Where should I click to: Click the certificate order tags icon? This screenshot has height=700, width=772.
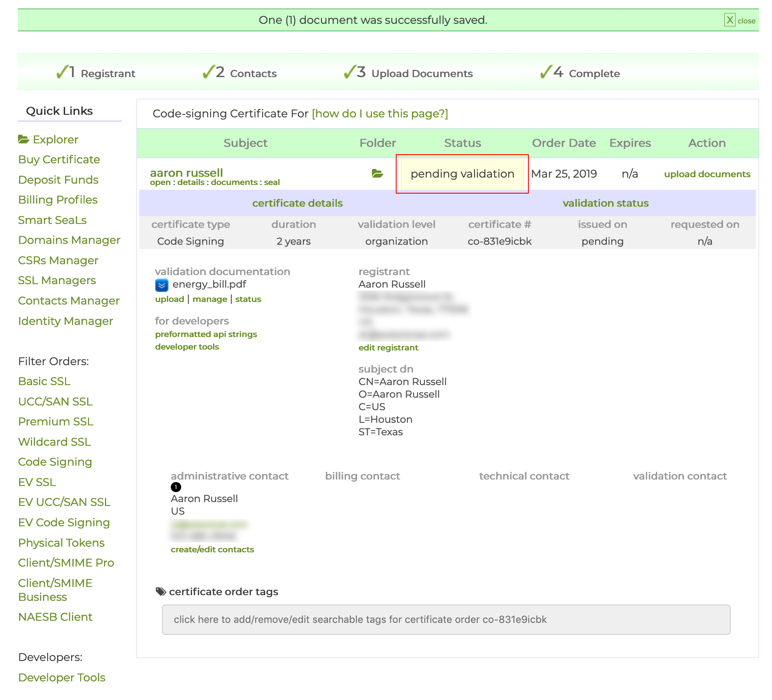click(161, 592)
